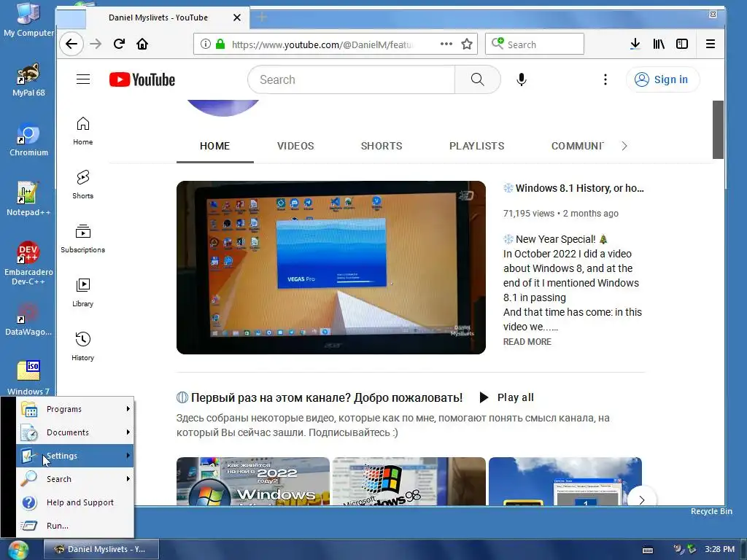
Task: Select MyPal 68 desktop icon
Action: 28,80
